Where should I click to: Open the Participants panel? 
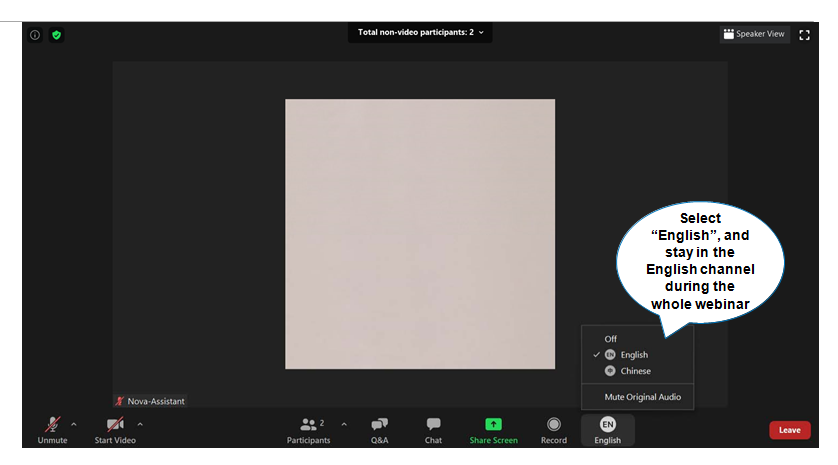point(309,425)
